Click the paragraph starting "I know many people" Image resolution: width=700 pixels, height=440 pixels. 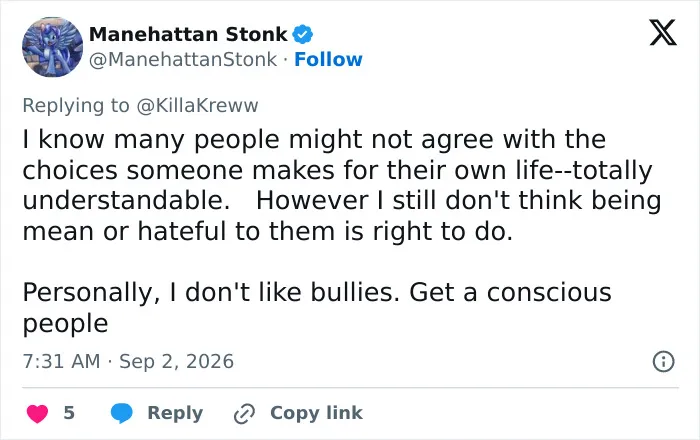pos(342,185)
